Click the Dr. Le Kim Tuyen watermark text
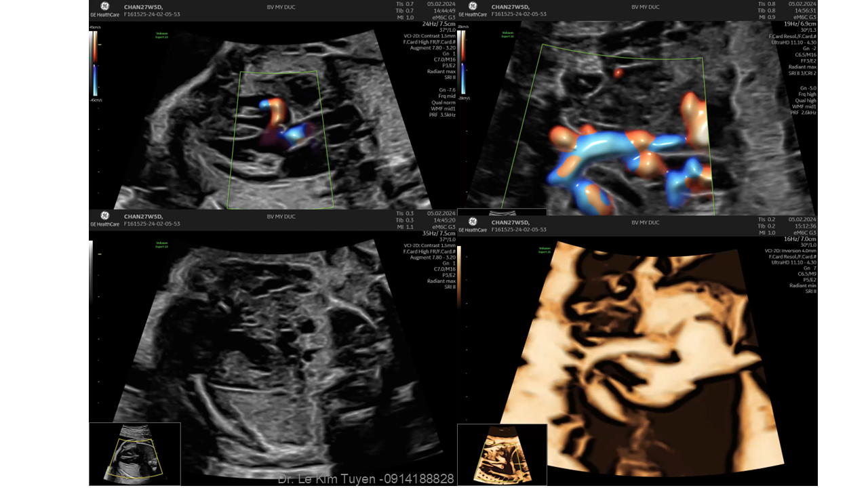Screen dimensions: 868x488 click(x=366, y=479)
